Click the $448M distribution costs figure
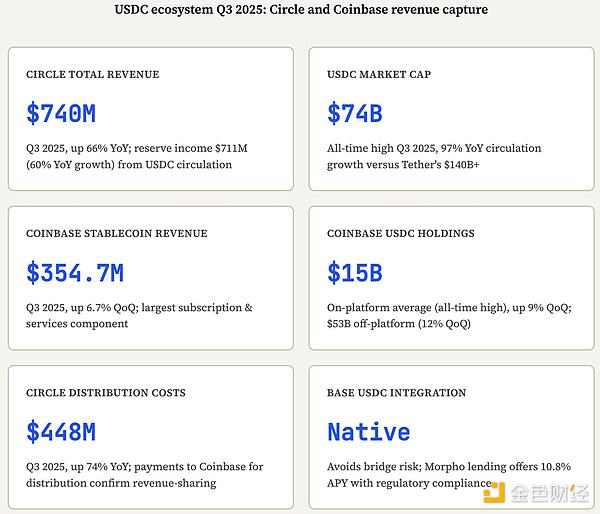600x514 pixels. (x=61, y=432)
